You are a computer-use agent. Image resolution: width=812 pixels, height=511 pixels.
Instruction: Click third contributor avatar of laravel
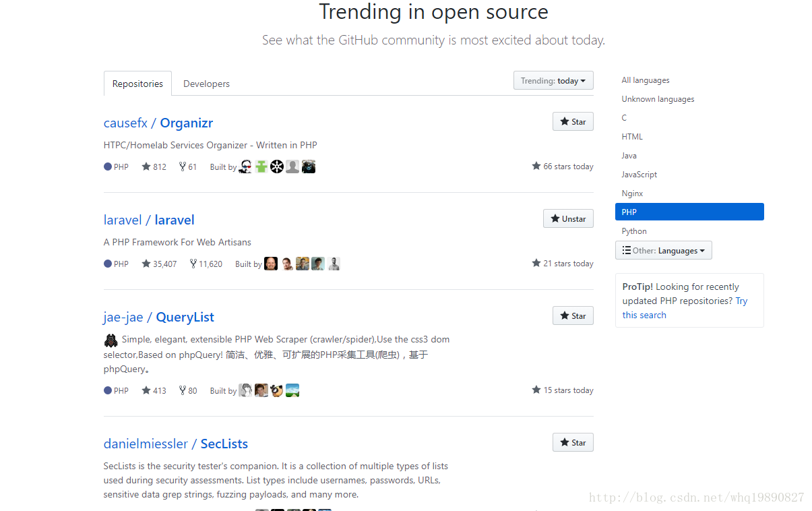point(303,264)
